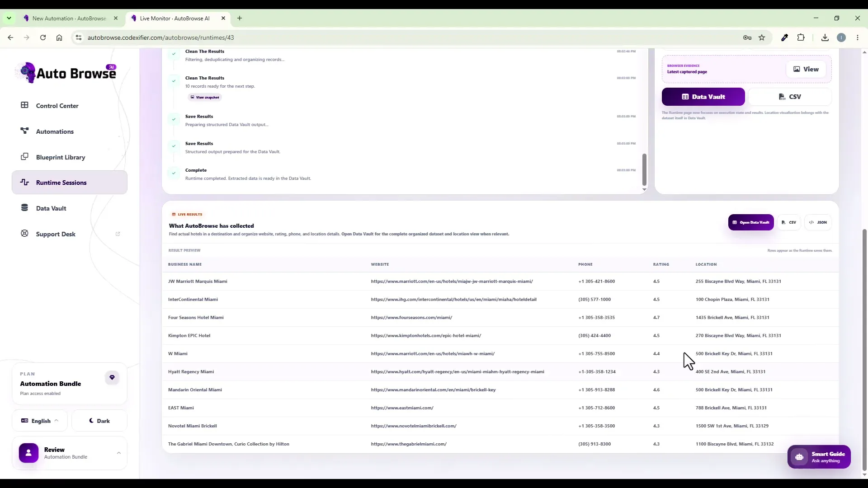Screen dimensions: 868x488
Task: Open the InterContinental Miami website URL
Action: (453, 300)
